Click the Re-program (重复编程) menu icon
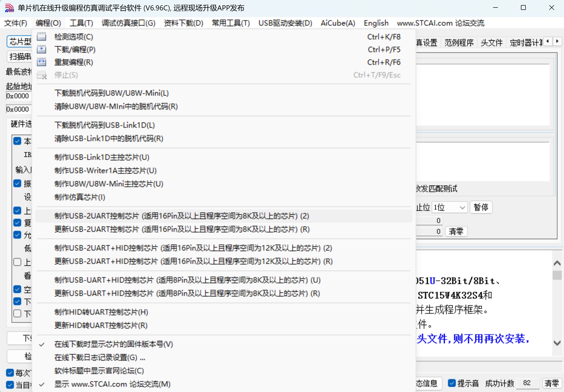The height and width of the screenshot is (392, 564). (41, 62)
